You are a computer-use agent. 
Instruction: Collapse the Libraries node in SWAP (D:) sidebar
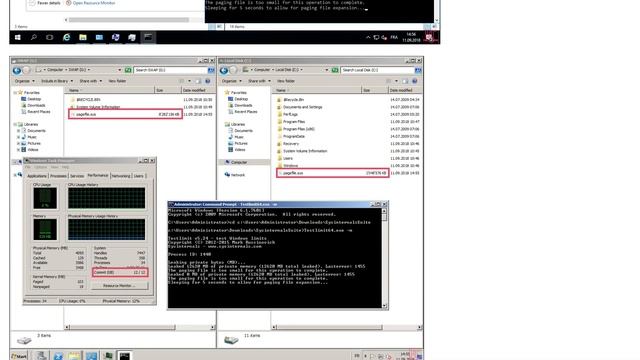[x=15, y=124]
